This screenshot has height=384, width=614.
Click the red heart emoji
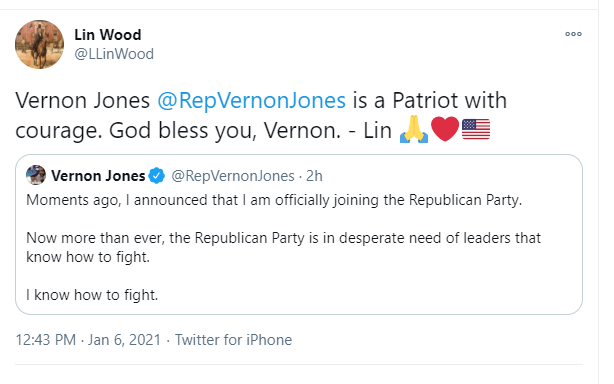(445, 129)
